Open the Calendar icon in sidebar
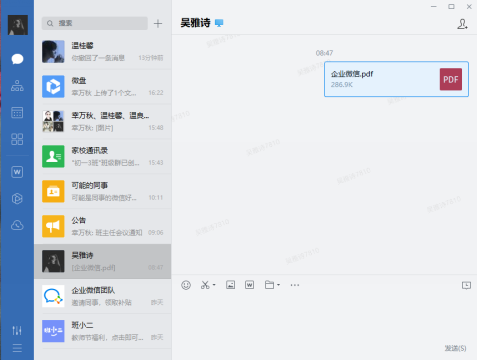 [17, 113]
